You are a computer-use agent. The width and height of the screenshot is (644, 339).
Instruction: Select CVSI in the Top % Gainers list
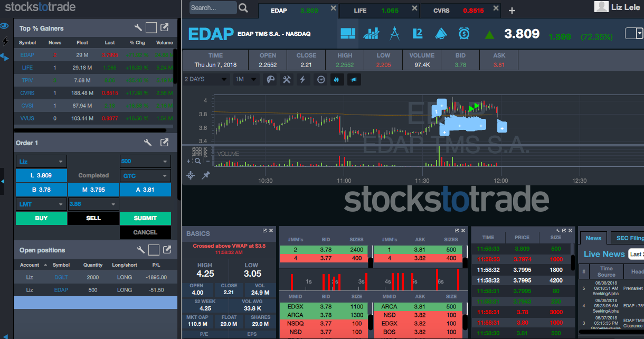27,106
